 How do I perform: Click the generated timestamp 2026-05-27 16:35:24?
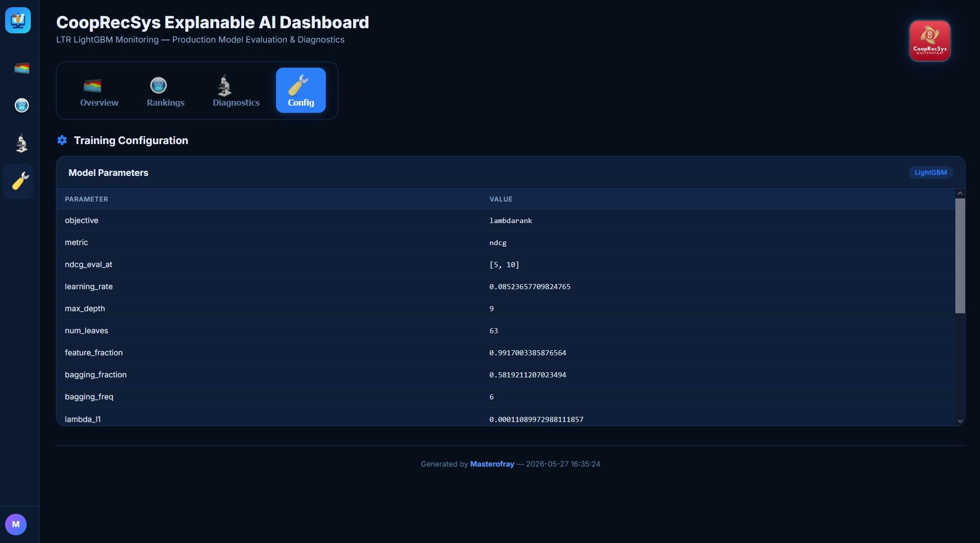pos(563,464)
